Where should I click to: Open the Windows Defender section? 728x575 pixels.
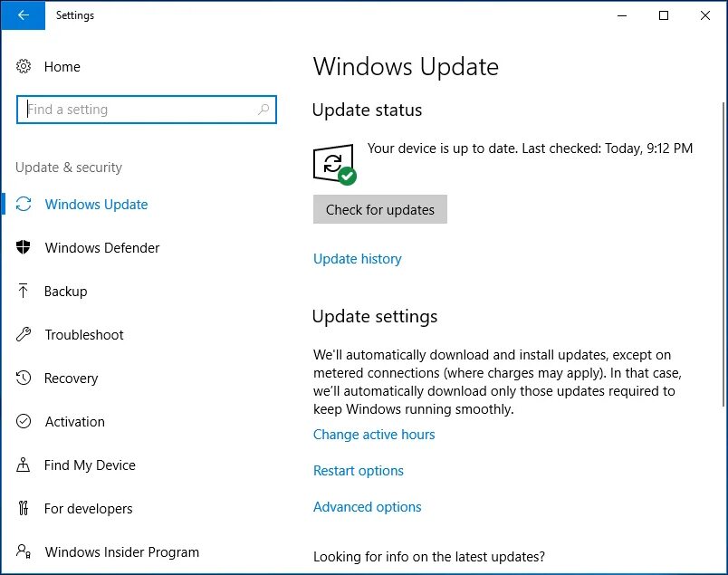(102, 247)
